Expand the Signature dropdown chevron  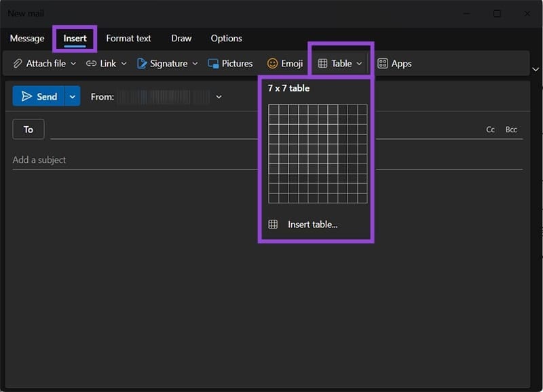pyautogui.click(x=195, y=64)
